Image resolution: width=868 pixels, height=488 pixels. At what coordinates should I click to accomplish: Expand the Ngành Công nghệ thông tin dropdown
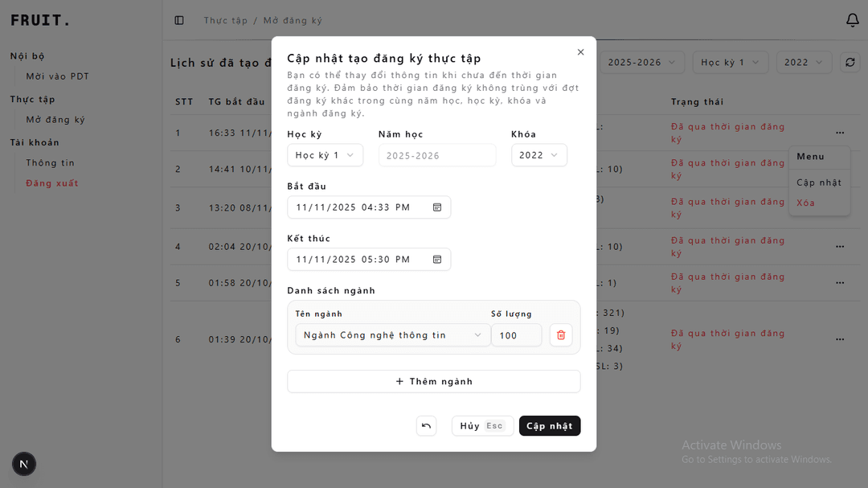tap(392, 335)
